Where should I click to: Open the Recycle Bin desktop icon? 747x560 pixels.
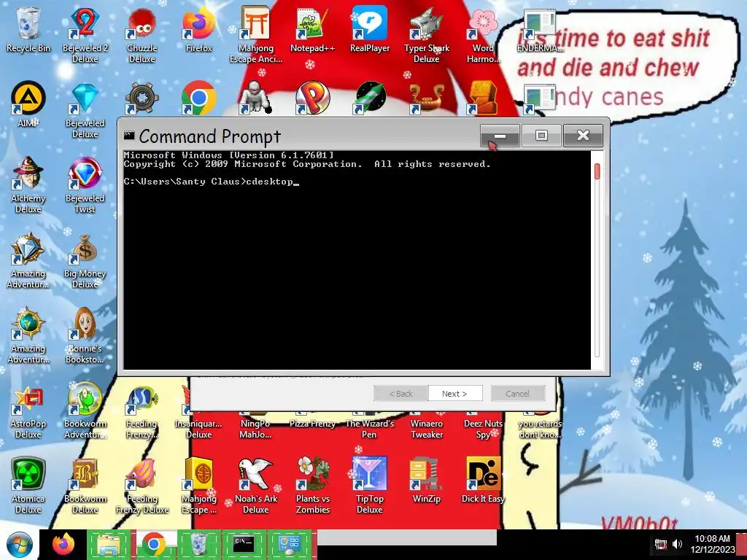point(28,29)
